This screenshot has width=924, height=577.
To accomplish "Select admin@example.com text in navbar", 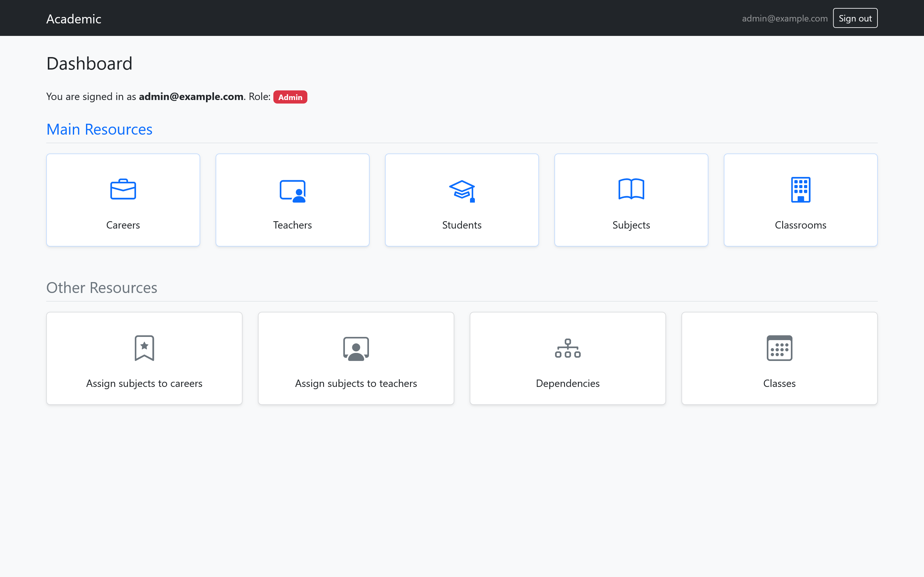I will [785, 18].
